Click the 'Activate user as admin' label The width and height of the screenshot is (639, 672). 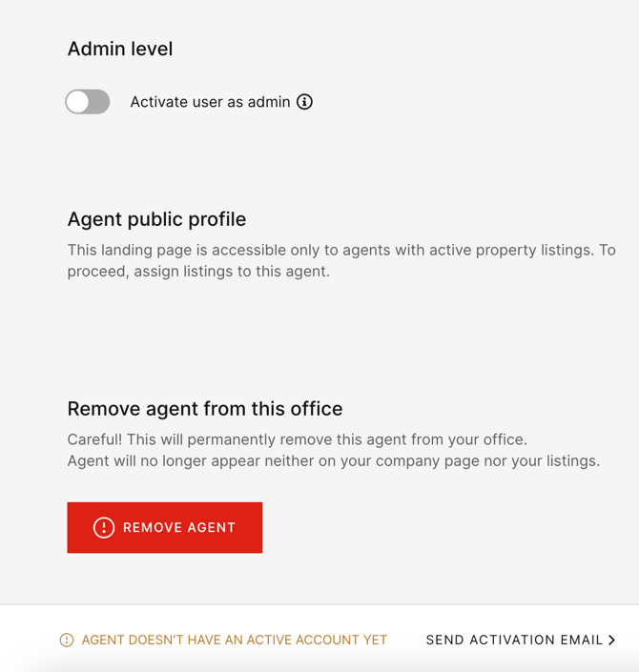210,102
